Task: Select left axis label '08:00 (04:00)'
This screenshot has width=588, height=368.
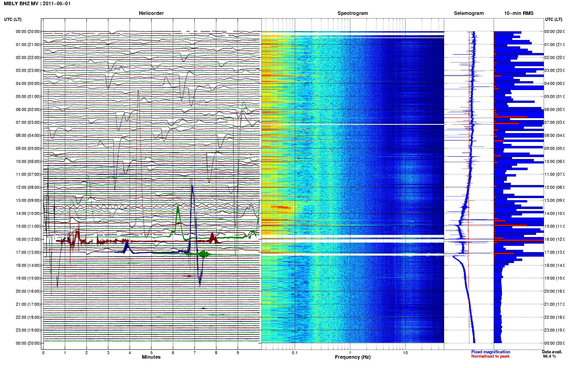Action: point(28,135)
